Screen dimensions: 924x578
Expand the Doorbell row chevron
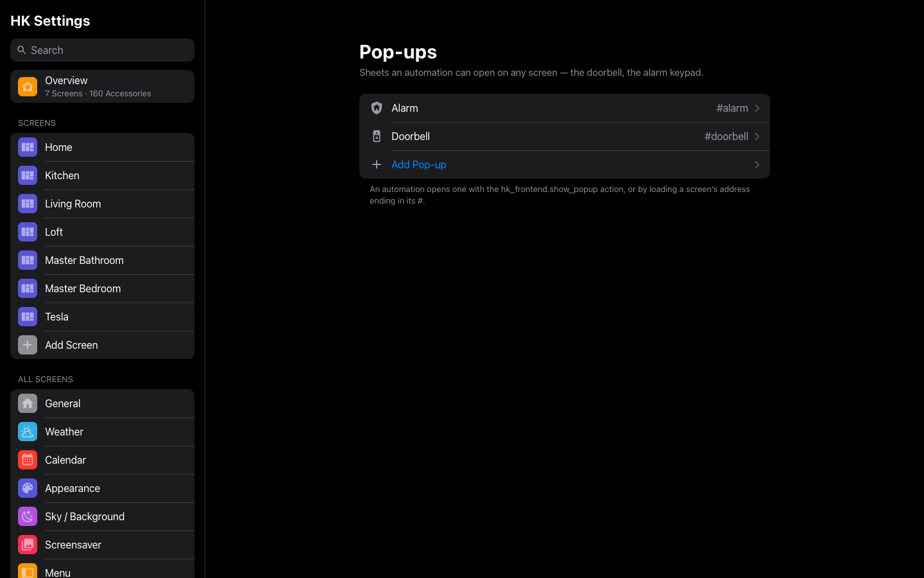[757, 136]
